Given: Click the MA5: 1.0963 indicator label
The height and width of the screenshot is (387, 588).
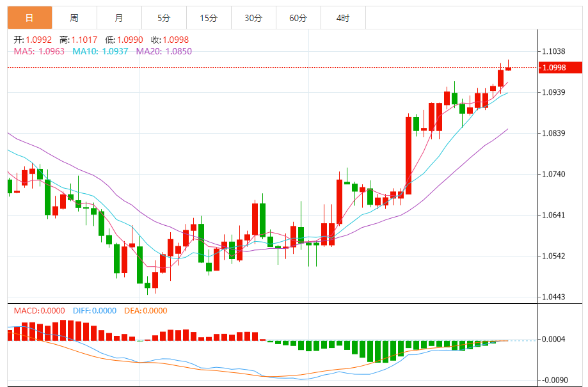Looking at the screenshot, I should [x=39, y=51].
